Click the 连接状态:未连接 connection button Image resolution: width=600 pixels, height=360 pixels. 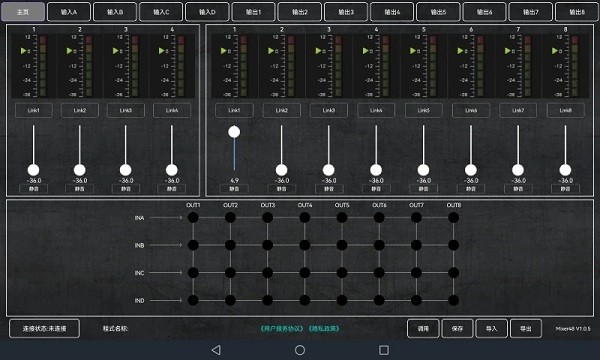[44, 328]
